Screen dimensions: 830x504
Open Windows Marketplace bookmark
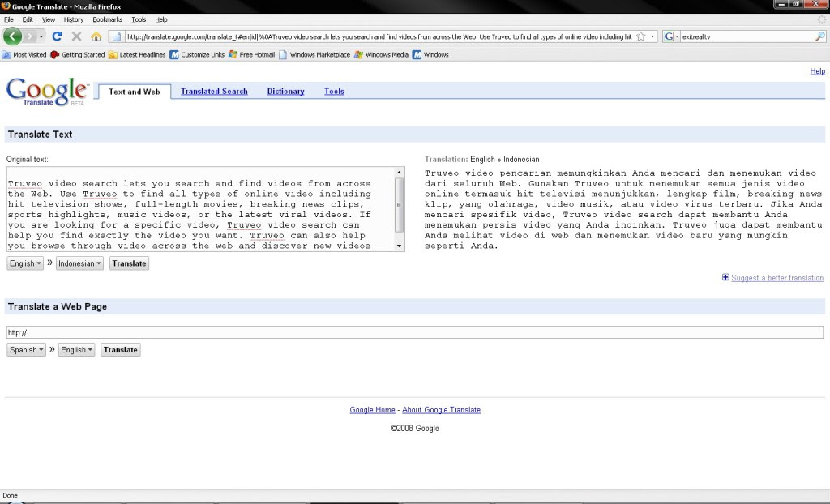tap(314, 54)
